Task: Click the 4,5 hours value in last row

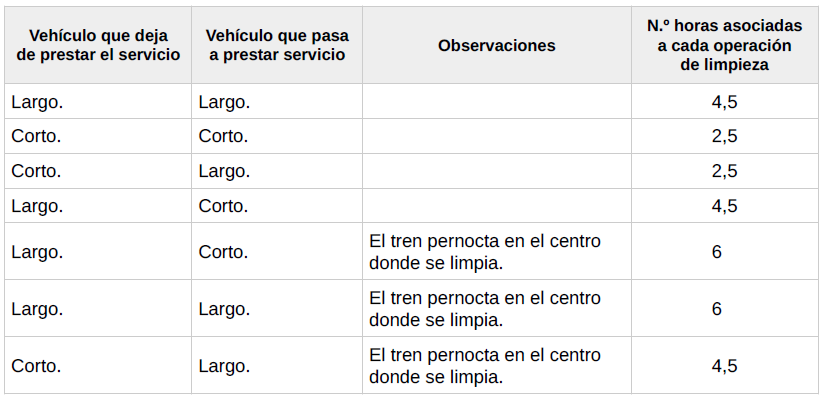Action: click(x=724, y=366)
